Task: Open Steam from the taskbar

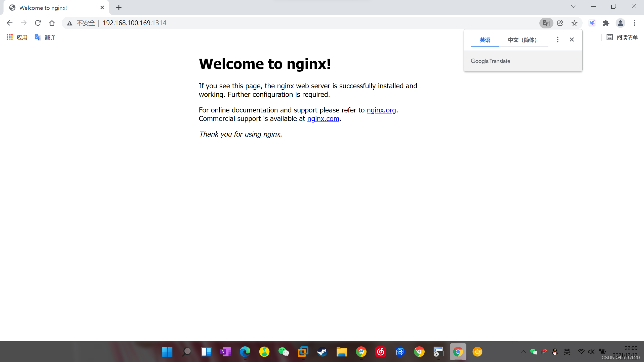Action: (x=322, y=351)
